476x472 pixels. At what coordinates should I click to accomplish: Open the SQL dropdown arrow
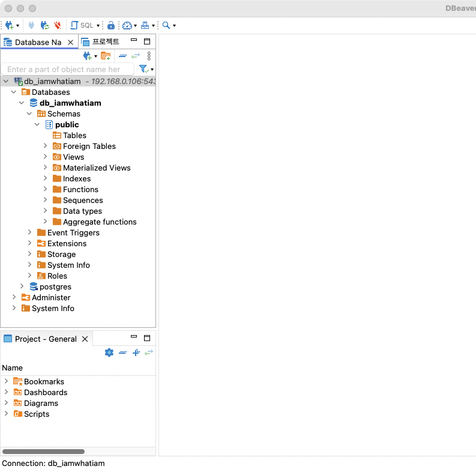point(98,25)
